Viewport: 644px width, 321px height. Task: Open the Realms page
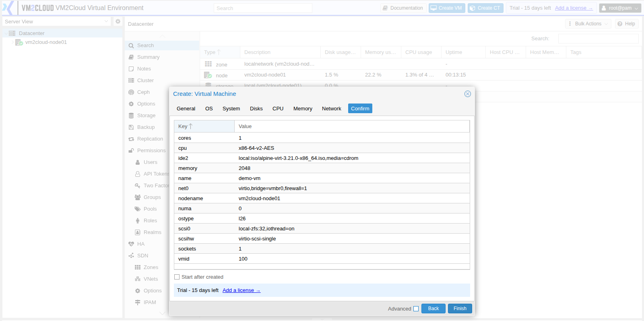click(x=152, y=232)
